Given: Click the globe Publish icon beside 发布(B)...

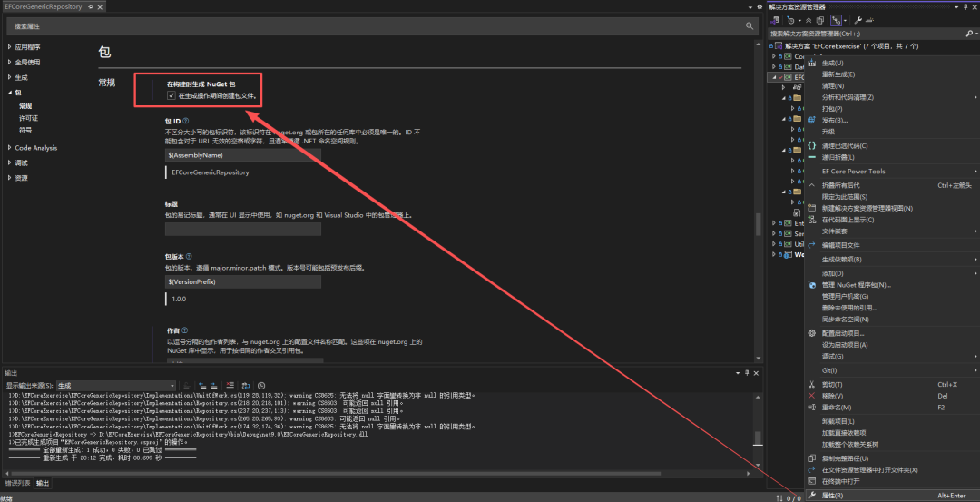Looking at the screenshot, I should [812, 120].
